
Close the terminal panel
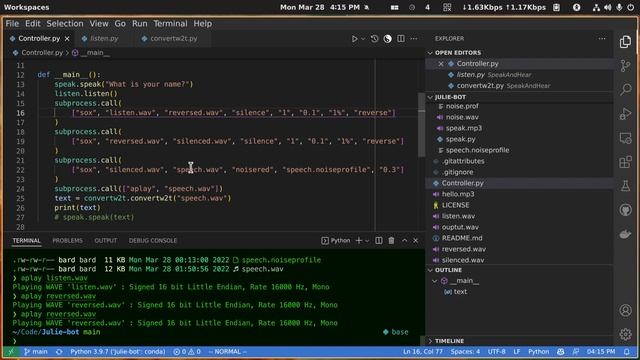[416, 240]
